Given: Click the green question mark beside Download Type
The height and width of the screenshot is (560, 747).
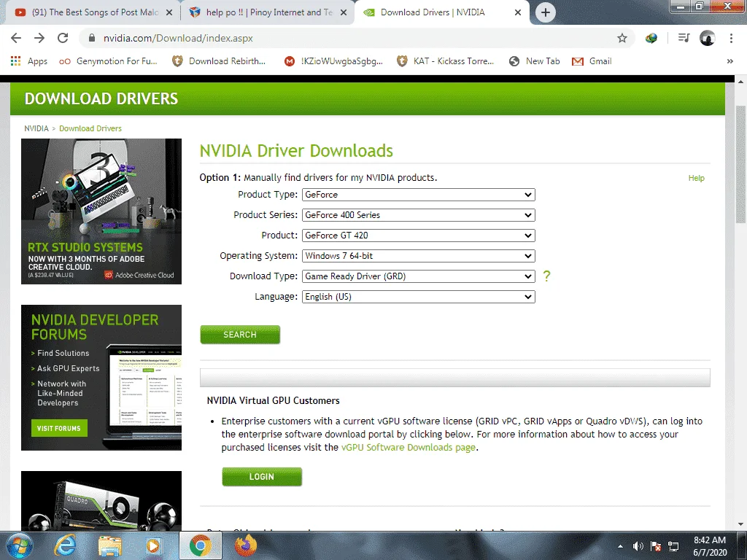Looking at the screenshot, I should tap(546, 276).
